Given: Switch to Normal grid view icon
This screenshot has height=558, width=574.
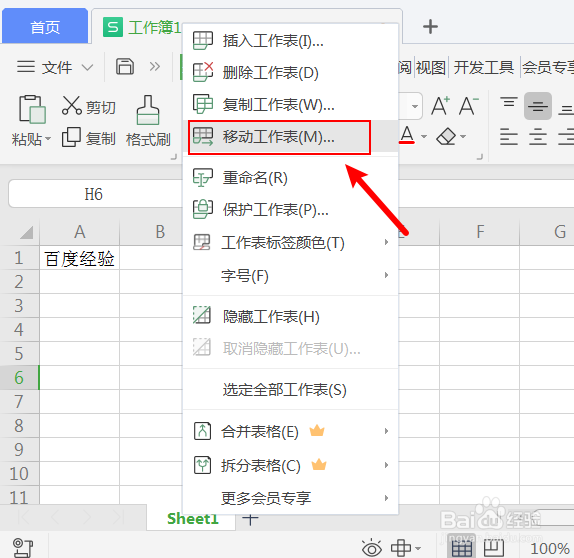Looking at the screenshot, I should pyautogui.click(x=462, y=548).
